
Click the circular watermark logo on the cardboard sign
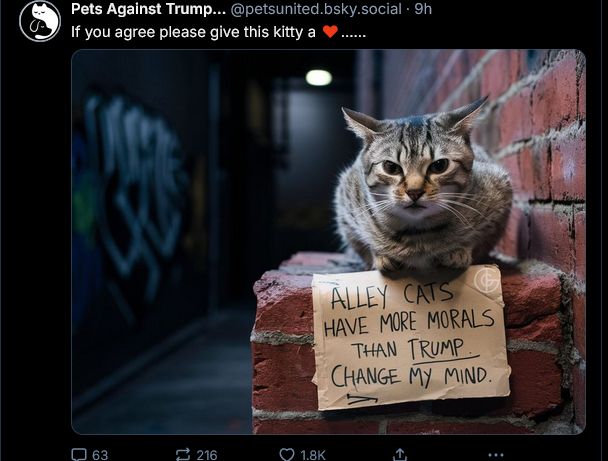tap(487, 280)
